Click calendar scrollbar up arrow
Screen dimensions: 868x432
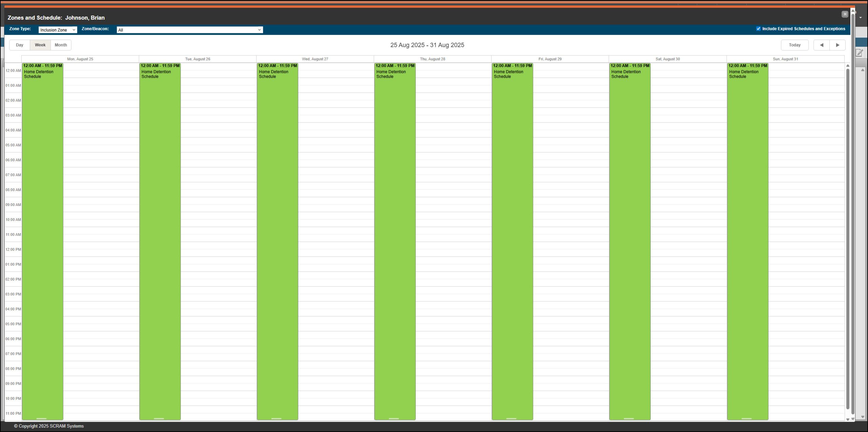848,66
